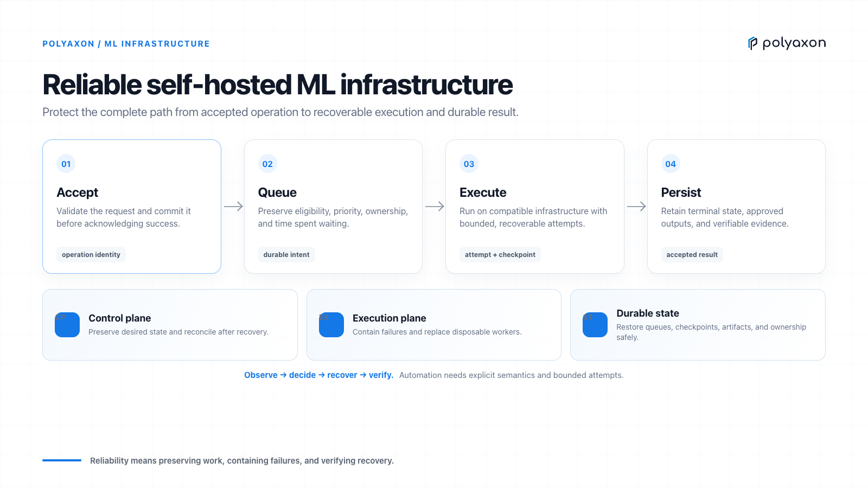Viewport: 868px width, 488px height.
Task: Click the subtitle beginning 'Protect the complete path'
Action: click(280, 112)
